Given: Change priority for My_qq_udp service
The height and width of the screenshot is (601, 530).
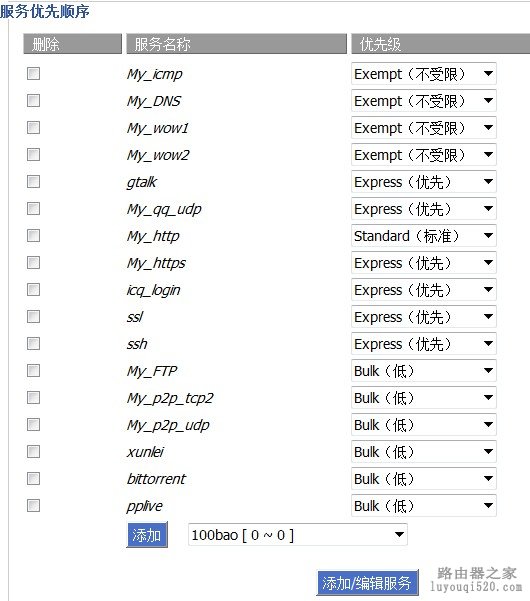Looking at the screenshot, I should point(423,209).
